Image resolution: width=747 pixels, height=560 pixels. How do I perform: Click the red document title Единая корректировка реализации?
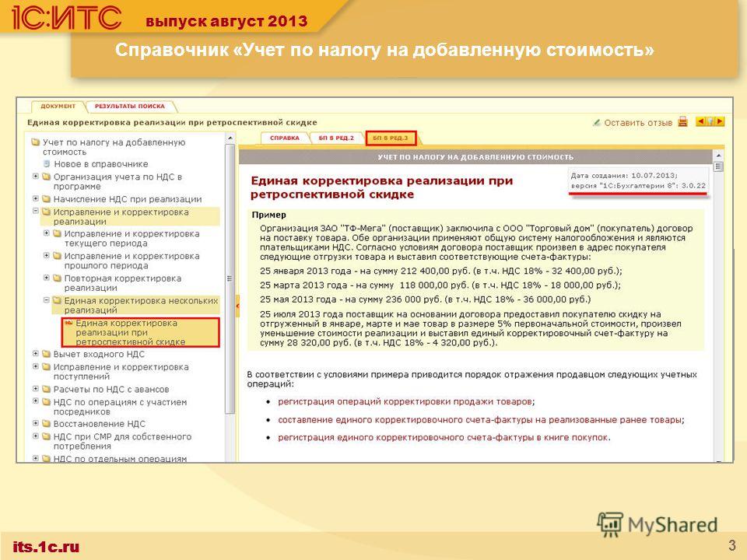[381, 187]
